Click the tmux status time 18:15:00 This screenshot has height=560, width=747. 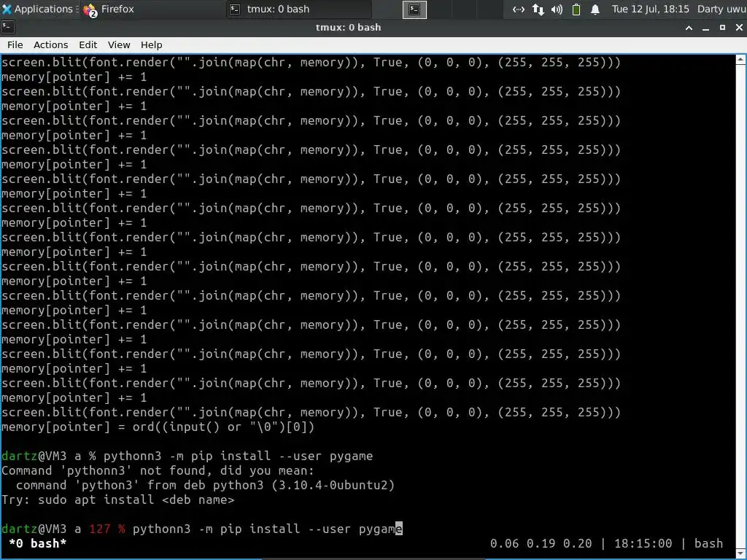[643, 543]
